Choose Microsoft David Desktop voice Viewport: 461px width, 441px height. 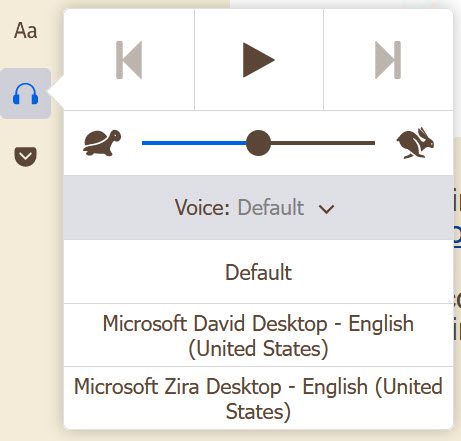pos(258,336)
